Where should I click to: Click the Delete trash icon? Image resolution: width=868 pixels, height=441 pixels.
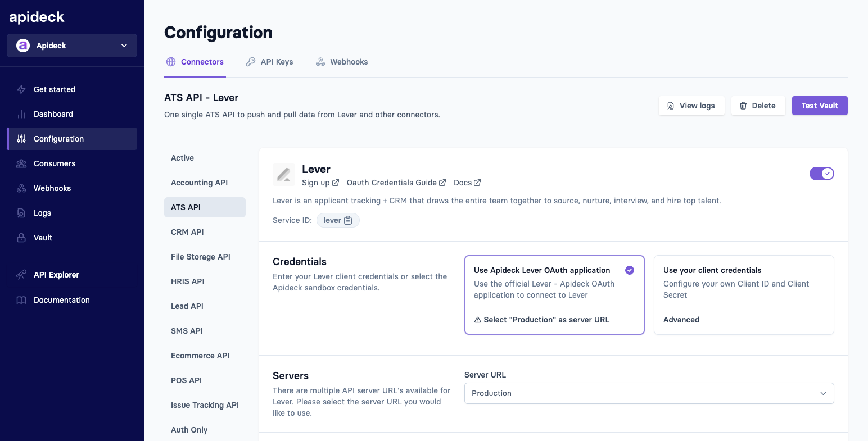(x=743, y=106)
